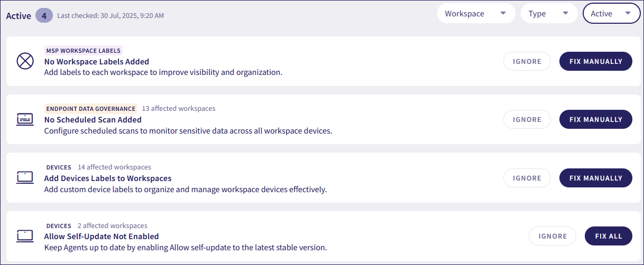Expand the Type filter dropdown
The width and height of the screenshot is (644, 265).
549,14
